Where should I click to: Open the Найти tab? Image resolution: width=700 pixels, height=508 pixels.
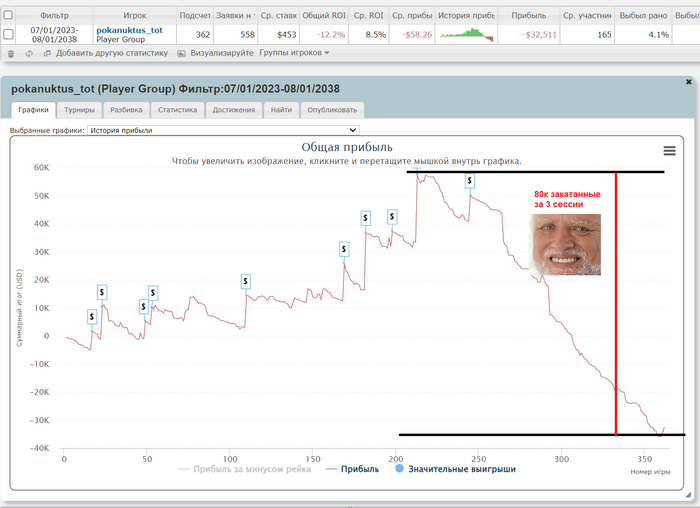pyautogui.click(x=281, y=110)
